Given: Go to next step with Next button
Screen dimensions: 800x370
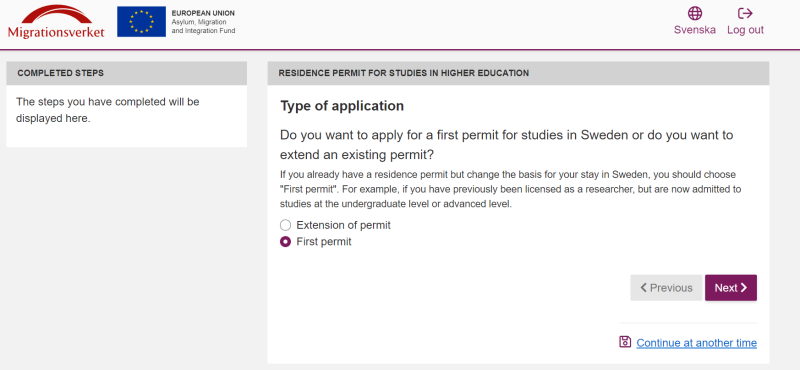Looking at the screenshot, I should (731, 288).
